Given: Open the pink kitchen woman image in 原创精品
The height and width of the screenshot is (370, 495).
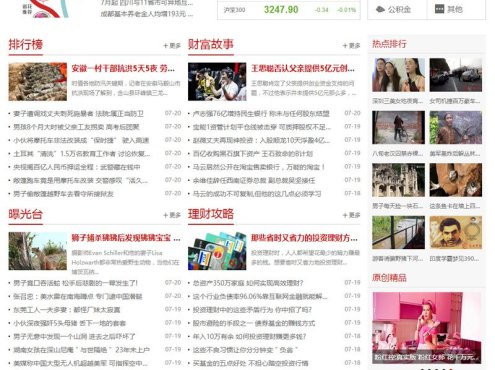Looking at the screenshot, I should [x=427, y=328].
